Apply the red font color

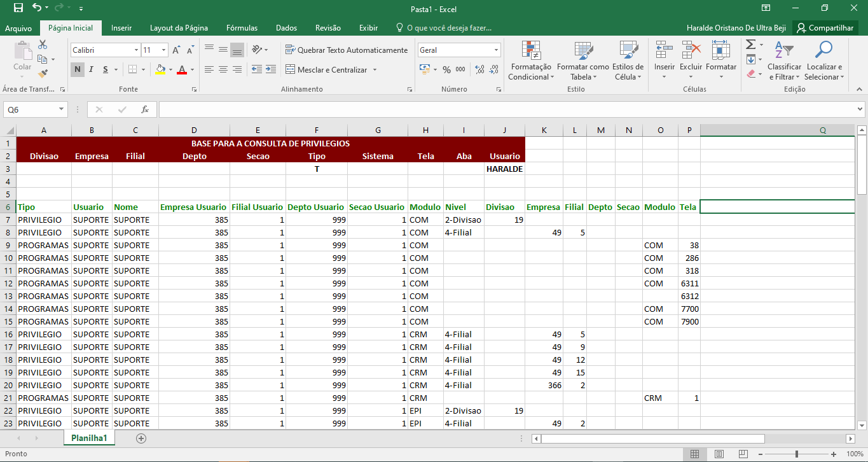(x=182, y=69)
